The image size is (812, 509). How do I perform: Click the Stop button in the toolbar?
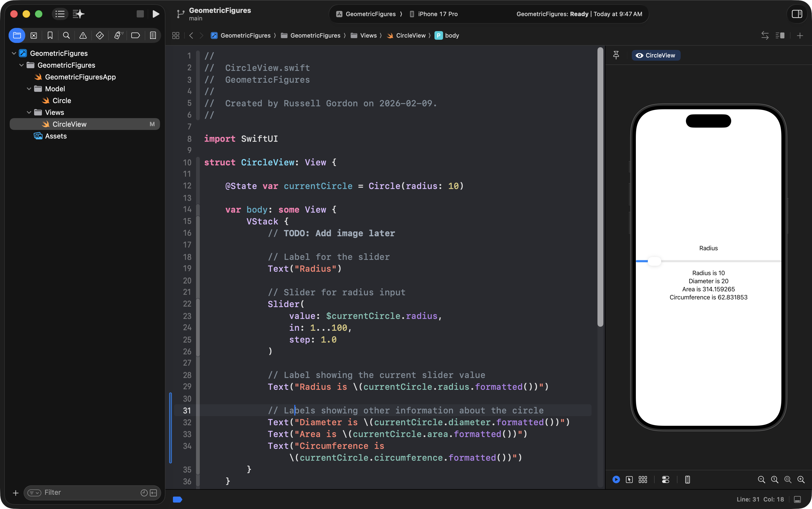(140, 14)
